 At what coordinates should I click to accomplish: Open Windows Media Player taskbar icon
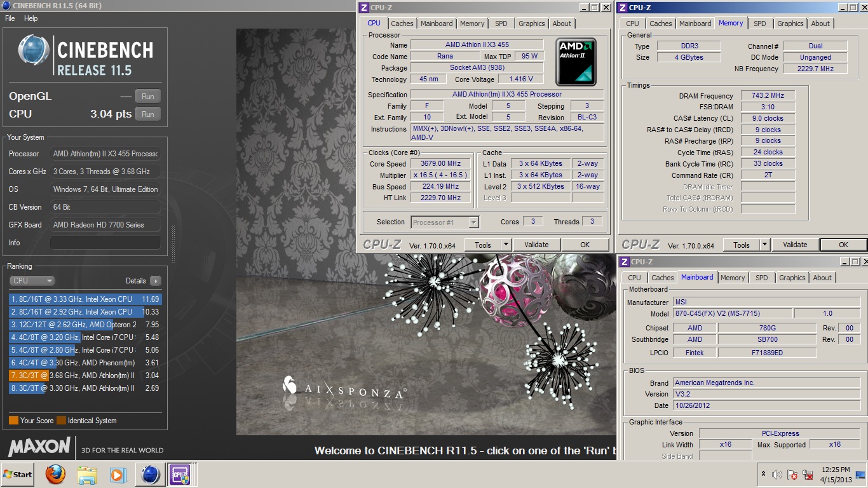(x=118, y=475)
